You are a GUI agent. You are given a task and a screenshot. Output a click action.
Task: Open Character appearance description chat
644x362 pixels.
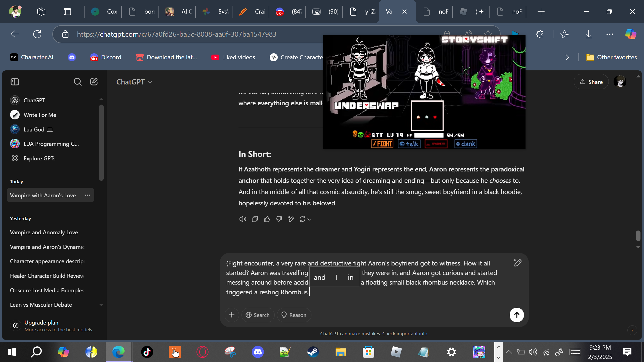pos(50,261)
